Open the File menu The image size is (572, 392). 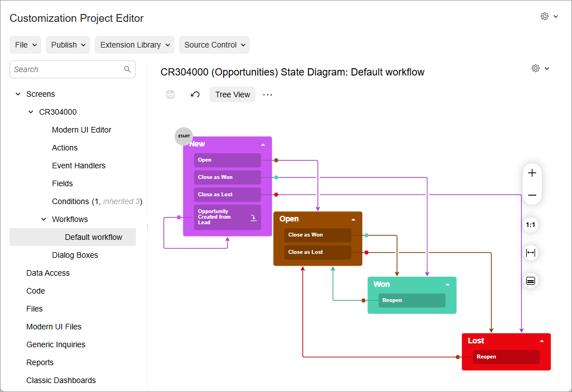(26, 45)
